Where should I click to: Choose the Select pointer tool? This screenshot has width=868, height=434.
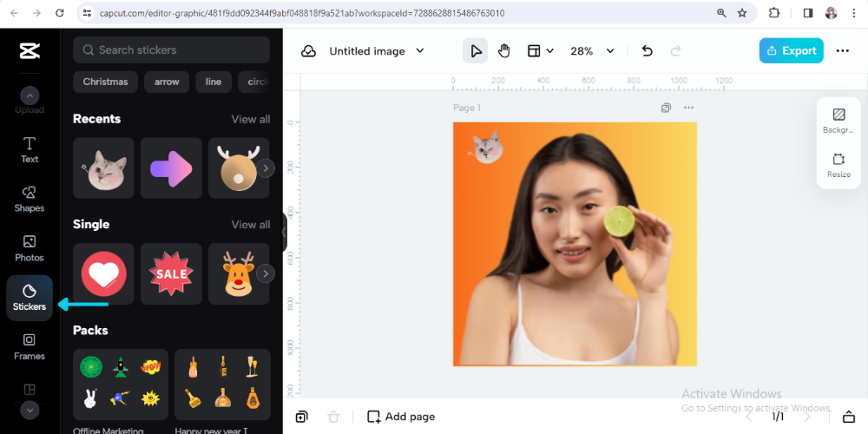tap(476, 51)
